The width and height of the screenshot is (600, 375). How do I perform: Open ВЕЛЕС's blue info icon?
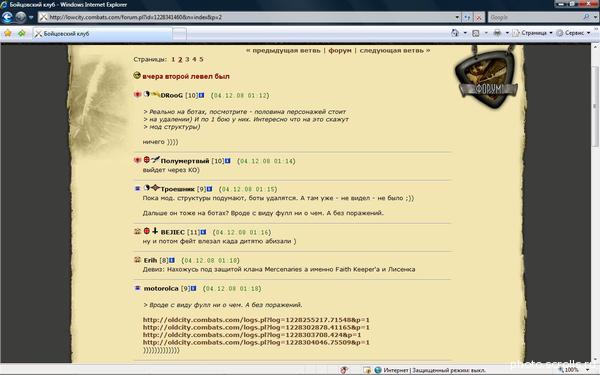tap(203, 232)
